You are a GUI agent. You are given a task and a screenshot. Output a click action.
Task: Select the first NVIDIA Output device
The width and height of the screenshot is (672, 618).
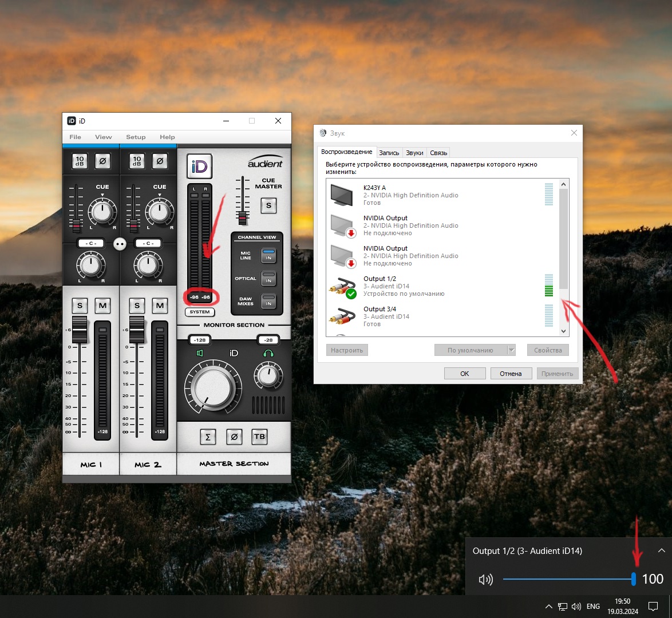442,225
